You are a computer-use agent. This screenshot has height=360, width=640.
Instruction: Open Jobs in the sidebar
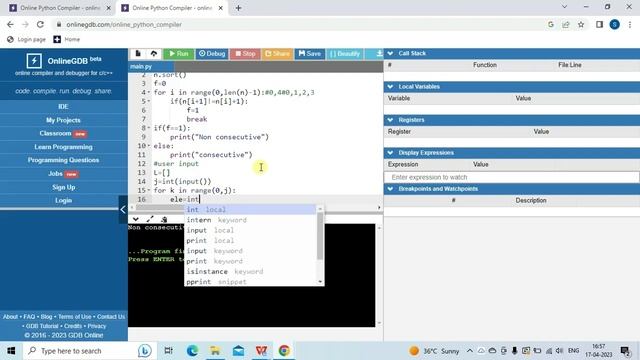coord(63,173)
